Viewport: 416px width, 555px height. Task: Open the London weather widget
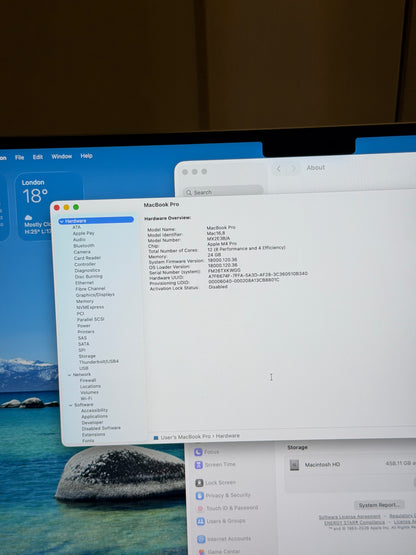tap(49, 206)
